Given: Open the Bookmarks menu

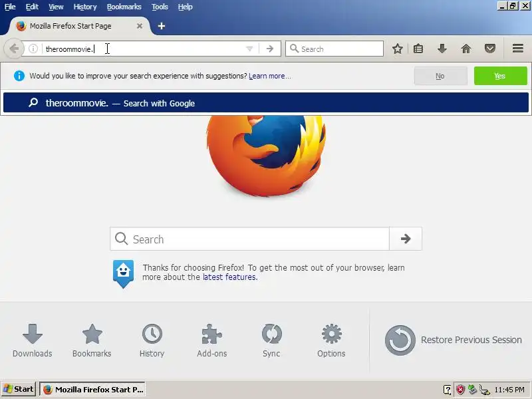Looking at the screenshot, I should [124, 7].
